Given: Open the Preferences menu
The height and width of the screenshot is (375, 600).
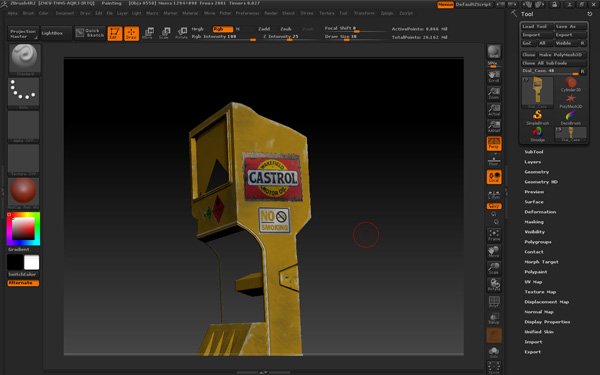Looking at the screenshot, I should [247, 13].
